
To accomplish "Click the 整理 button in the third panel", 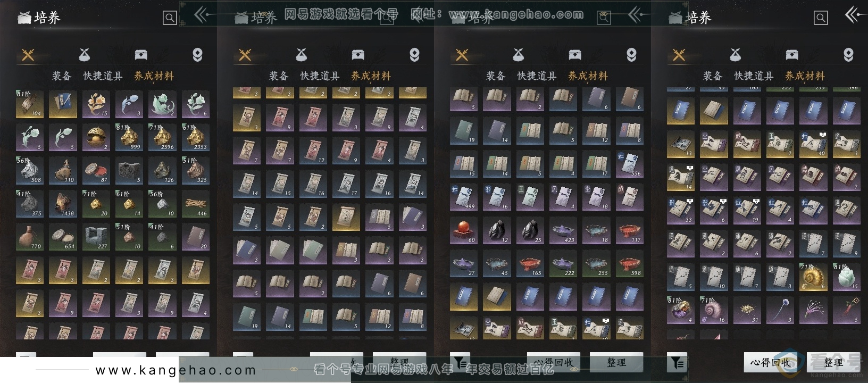I will point(616,362).
